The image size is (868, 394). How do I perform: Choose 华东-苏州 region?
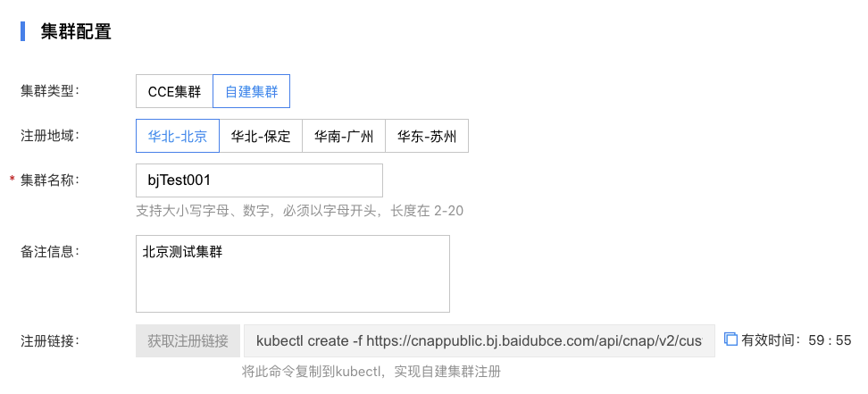coord(427,136)
